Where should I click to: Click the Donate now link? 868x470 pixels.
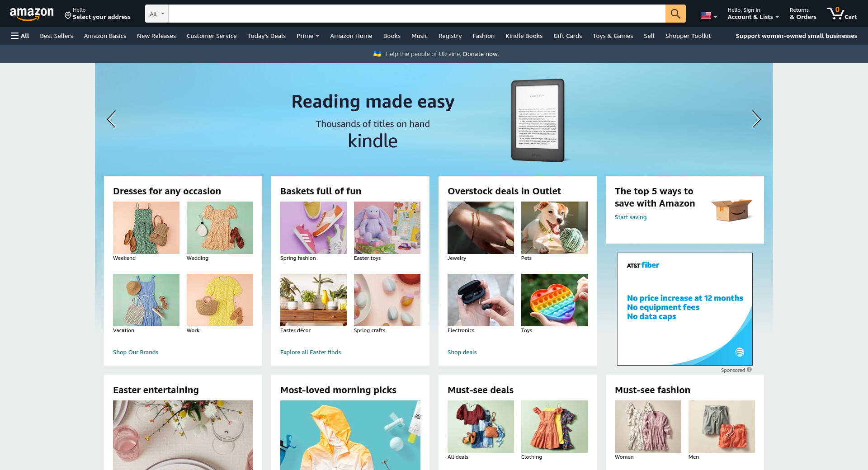point(481,54)
